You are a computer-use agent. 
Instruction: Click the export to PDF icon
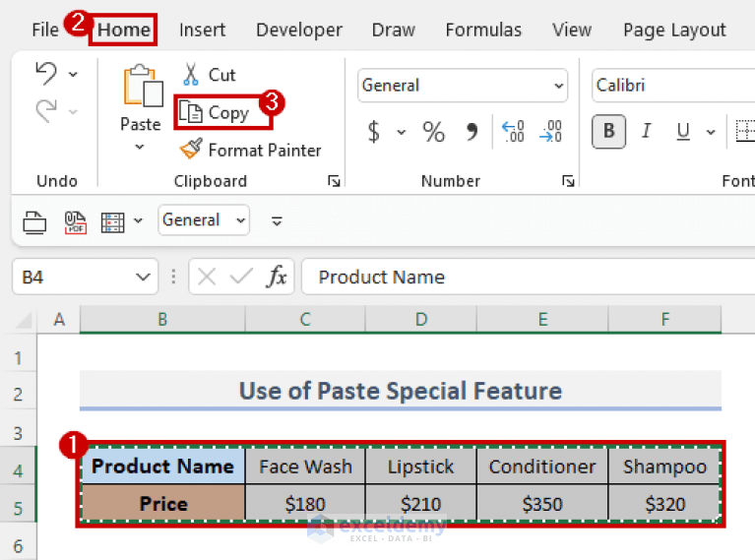tap(76, 222)
